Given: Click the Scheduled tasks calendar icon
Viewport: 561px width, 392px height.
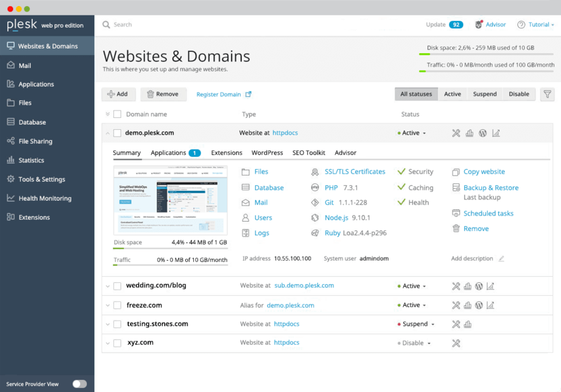Looking at the screenshot, I should coord(456,214).
